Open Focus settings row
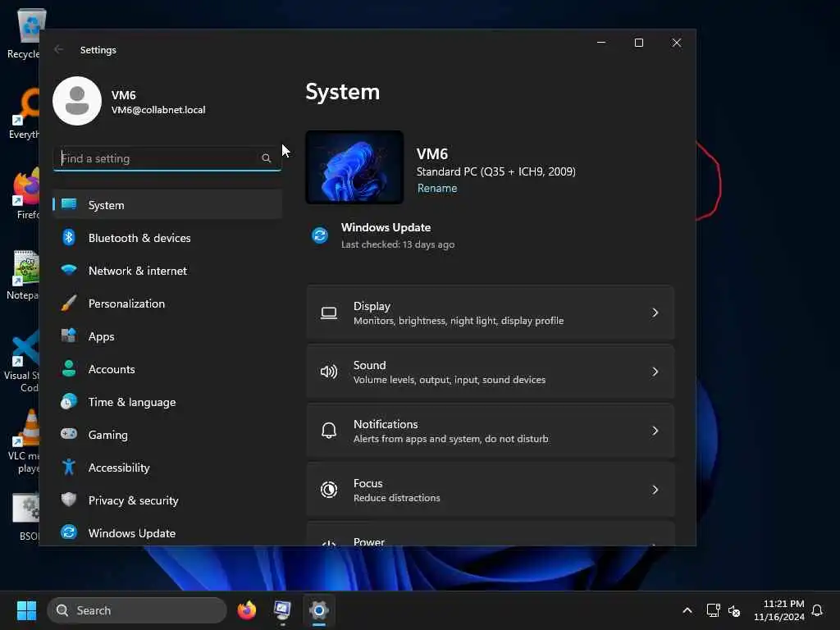840x630 pixels. coord(491,490)
